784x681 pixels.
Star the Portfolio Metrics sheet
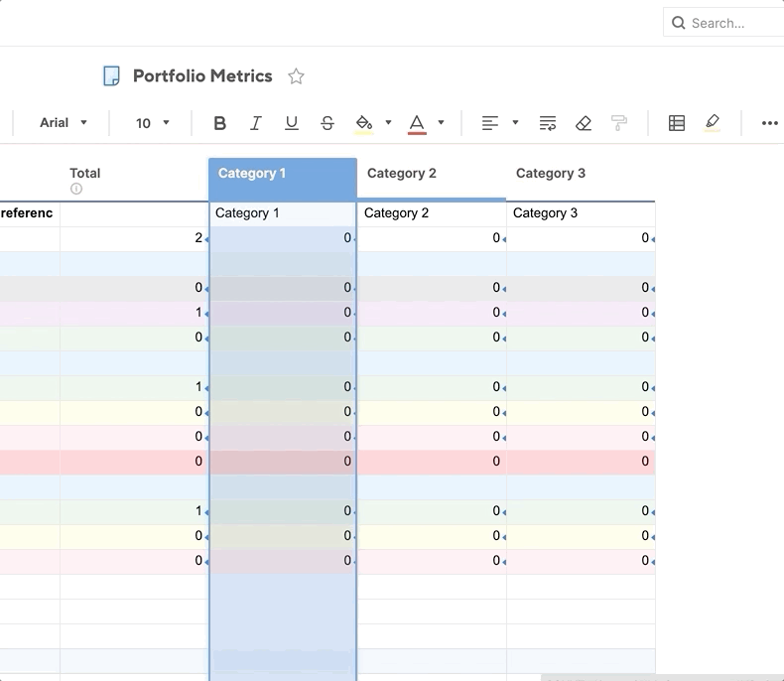pyautogui.click(x=296, y=76)
